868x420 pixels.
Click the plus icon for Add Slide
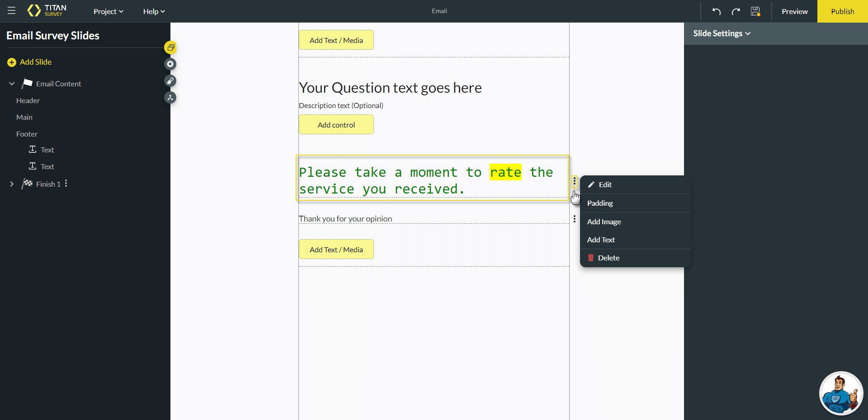point(12,62)
